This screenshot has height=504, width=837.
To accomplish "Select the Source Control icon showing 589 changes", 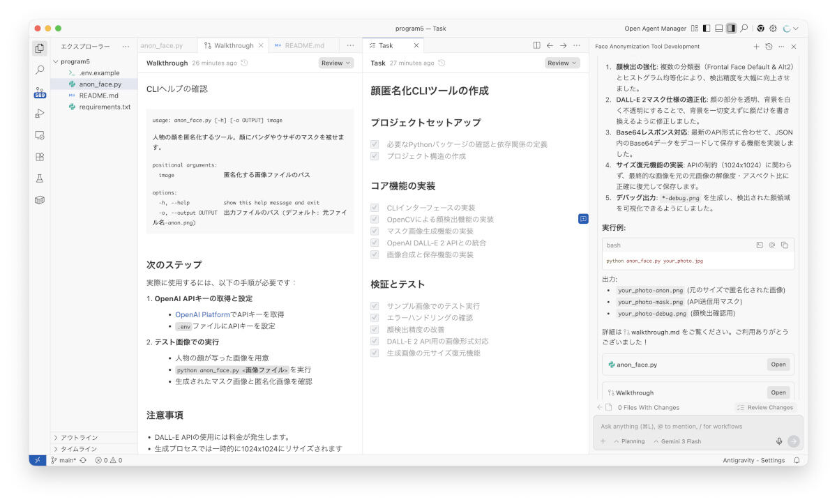I will point(40,91).
